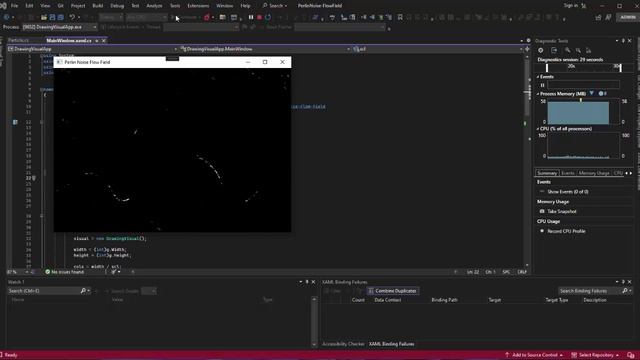Screen dimensions: 640x360
Task: Close the Diagnostic Tools panel
Action: (x=630, y=41)
